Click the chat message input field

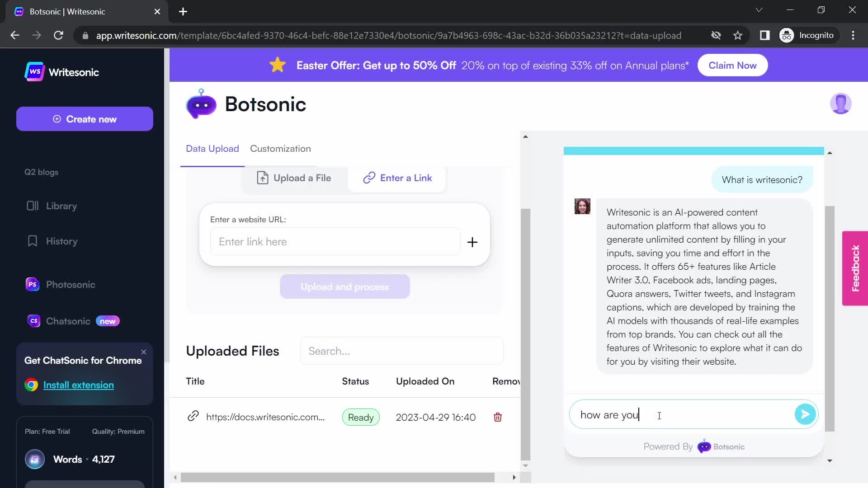(x=682, y=415)
